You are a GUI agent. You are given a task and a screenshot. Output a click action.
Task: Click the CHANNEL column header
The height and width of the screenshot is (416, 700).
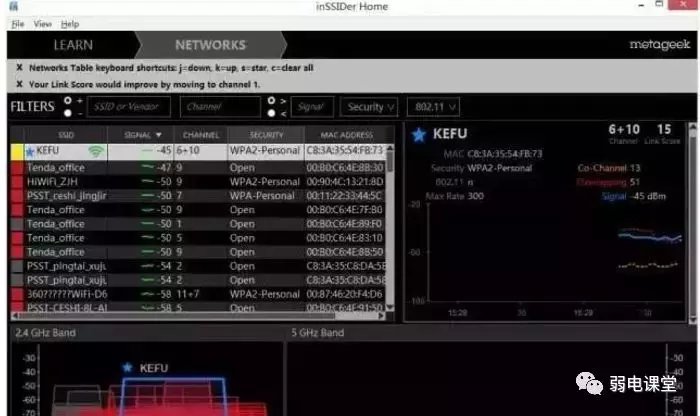coord(200,134)
